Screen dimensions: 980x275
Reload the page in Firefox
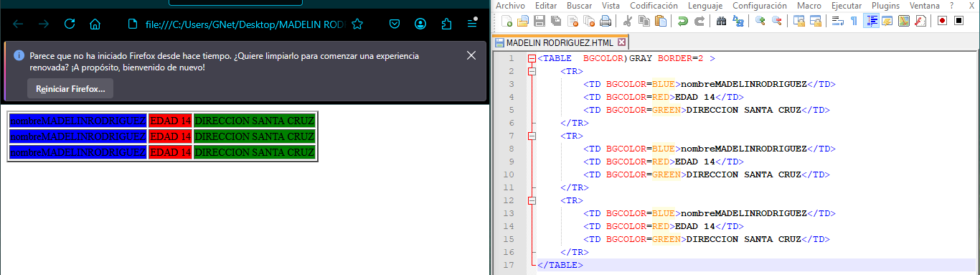[70, 24]
